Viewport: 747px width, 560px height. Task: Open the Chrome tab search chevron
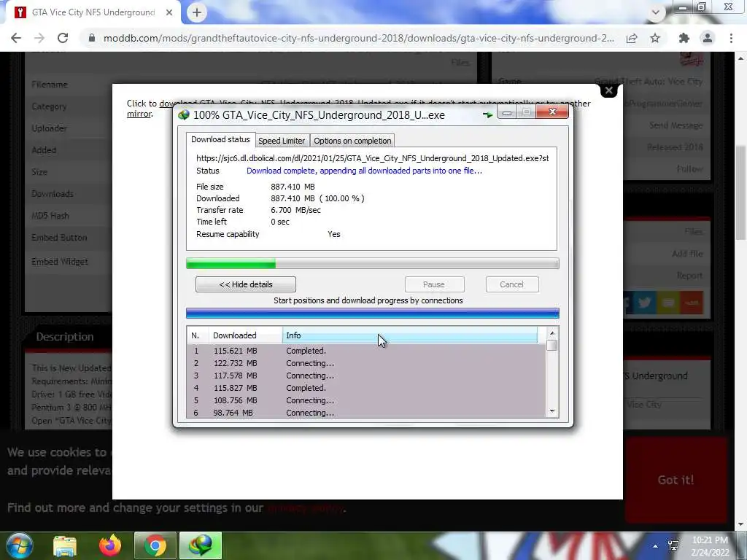click(x=656, y=12)
